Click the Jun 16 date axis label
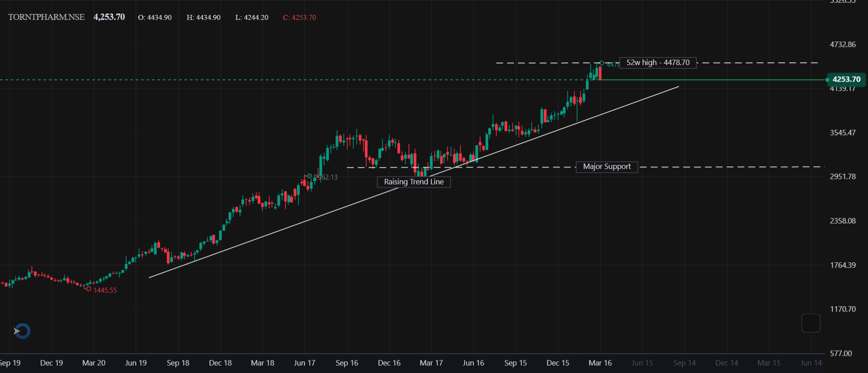Image resolution: width=868 pixels, height=373 pixels. (x=473, y=363)
